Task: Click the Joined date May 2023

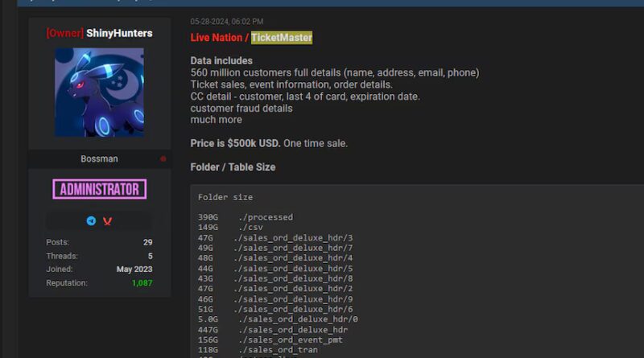Action: (134, 270)
